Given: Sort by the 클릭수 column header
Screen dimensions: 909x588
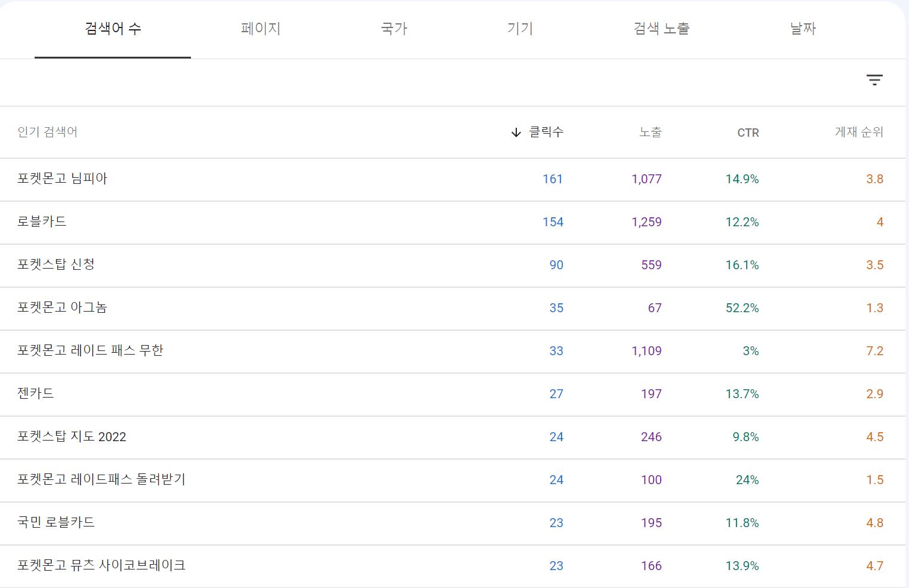Looking at the screenshot, I should coord(546,132).
